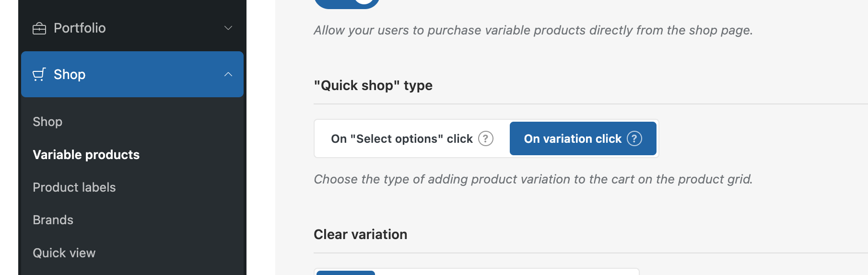868x275 pixels.
Task: Click the Shop cart icon in sidebar
Action: [x=39, y=75]
